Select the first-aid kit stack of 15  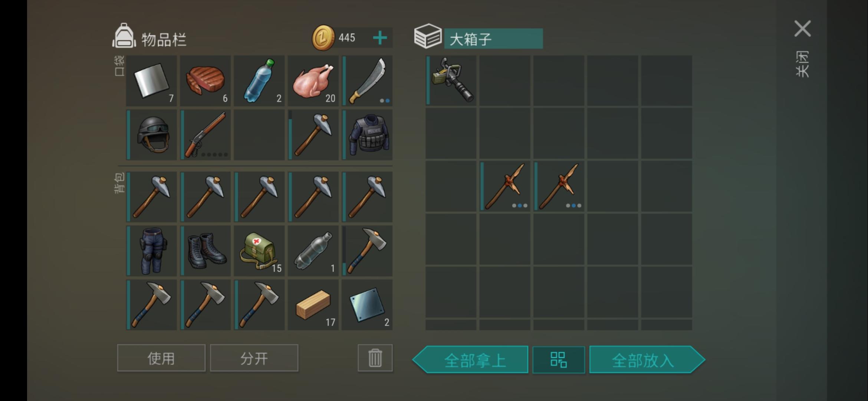pyautogui.click(x=259, y=251)
